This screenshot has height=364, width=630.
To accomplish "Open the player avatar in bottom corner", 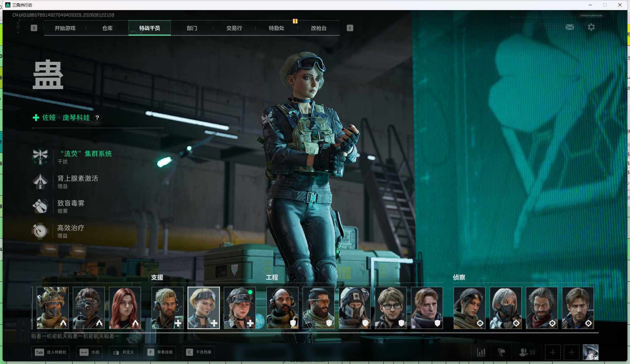I will click(x=590, y=352).
